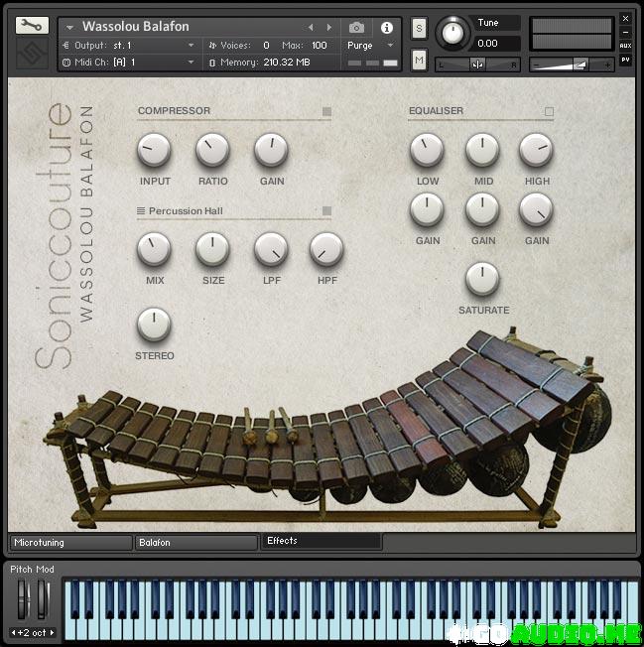Switch to the Microtuning tab
Viewport: 644px width, 647px height.
click(x=71, y=543)
